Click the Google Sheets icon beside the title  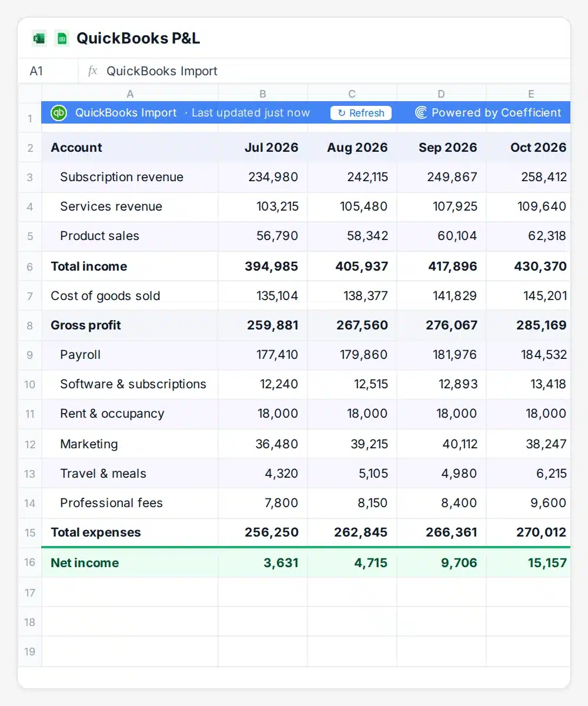pyautogui.click(x=62, y=39)
